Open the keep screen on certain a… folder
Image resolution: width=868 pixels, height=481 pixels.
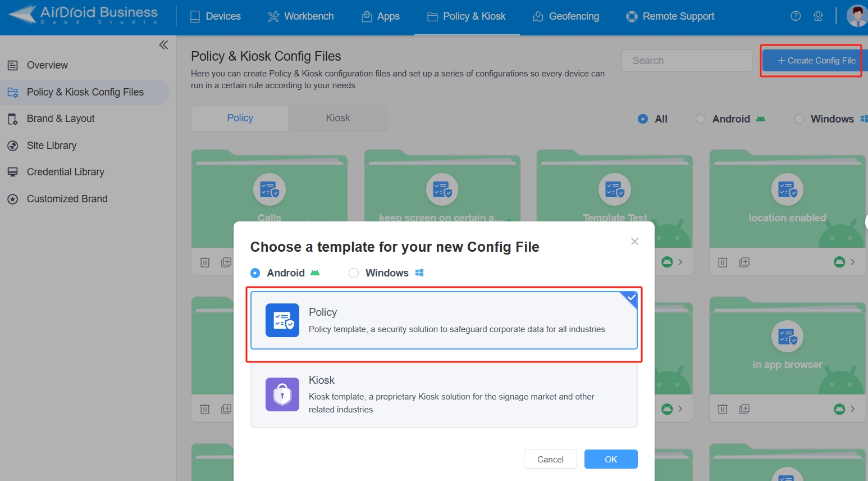442,199
